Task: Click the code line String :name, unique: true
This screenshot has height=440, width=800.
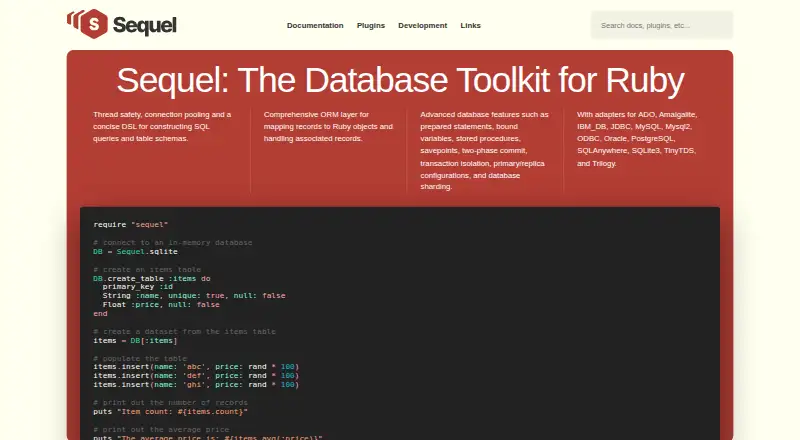Action: pyautogui.click(x=194, y=296)
